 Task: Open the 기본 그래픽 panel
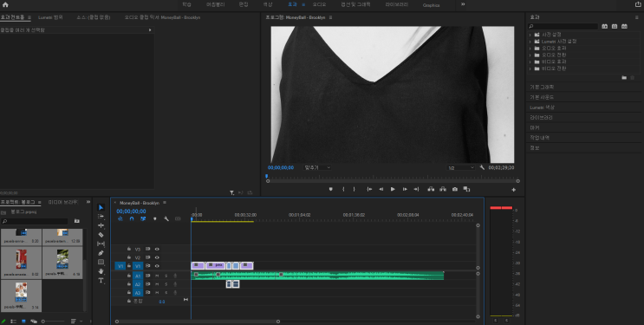click(x=542, y=88)
